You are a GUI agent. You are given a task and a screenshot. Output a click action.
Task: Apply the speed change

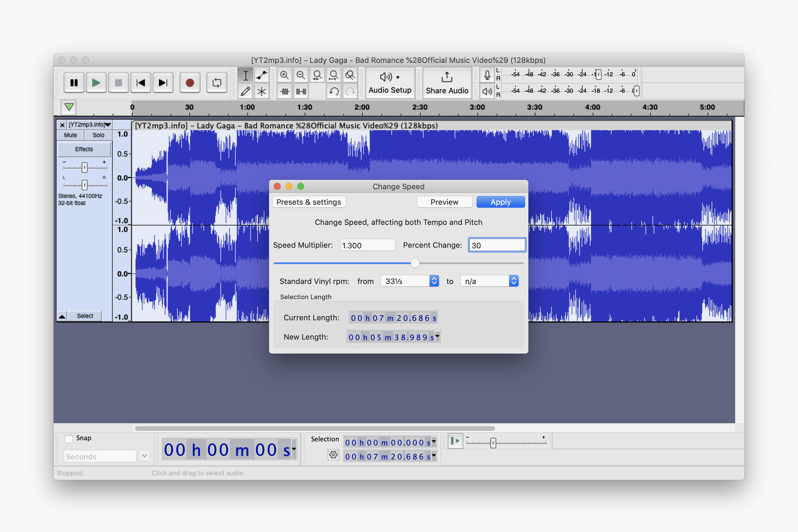click(x=501, y=202)
